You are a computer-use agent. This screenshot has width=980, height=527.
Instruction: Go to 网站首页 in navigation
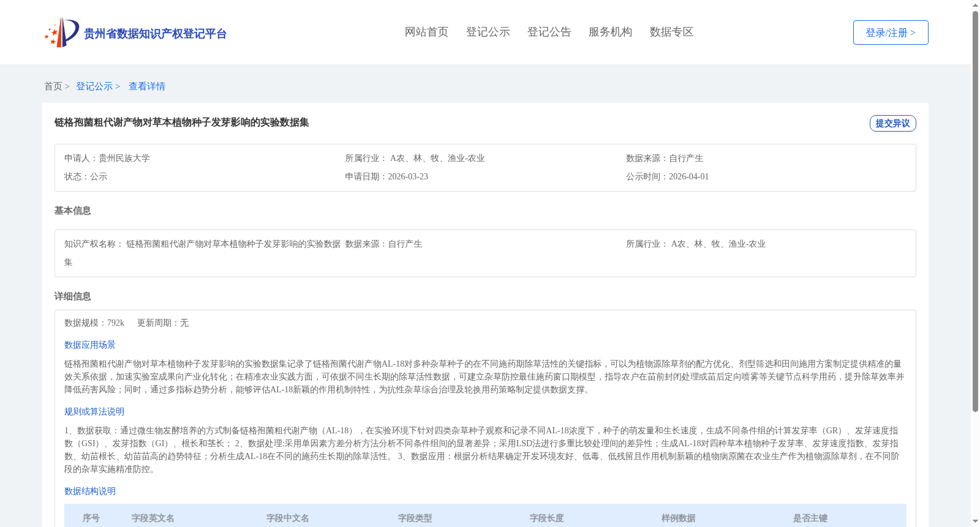point(426,32)
